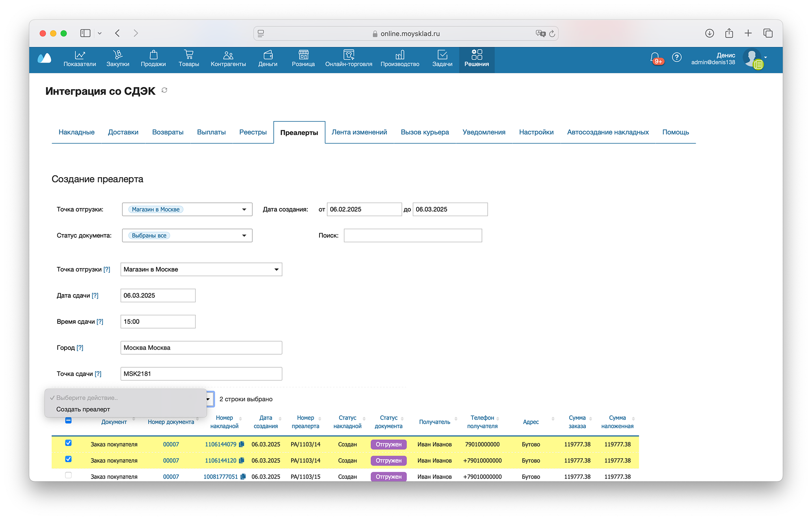Click the help question mark icon
The height and width of the screenshot is (520, 812).
pos(676,57)
